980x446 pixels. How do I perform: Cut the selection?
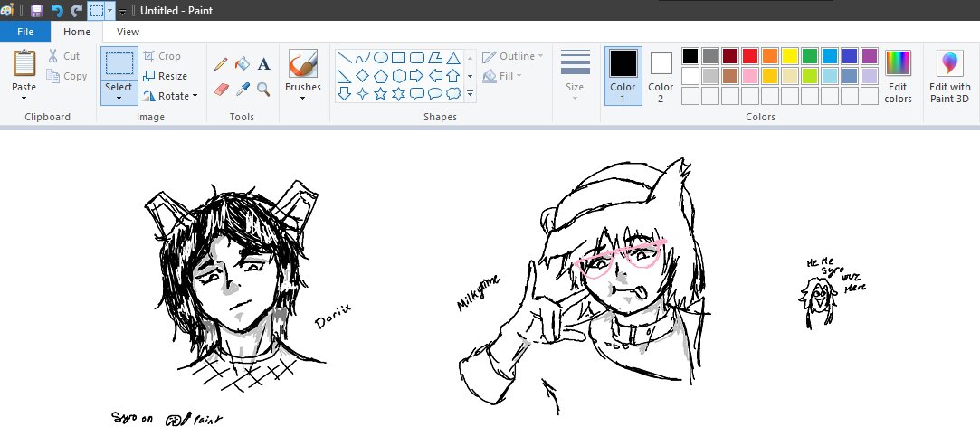tap(65, 56)
